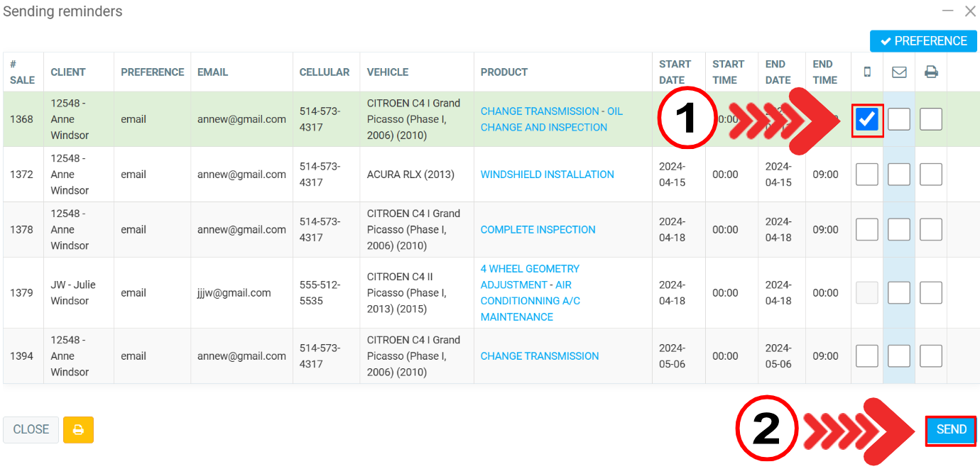The height and width of the screenshot is (469, 980).
Task: Click the CLOSE button
Action: (x=31, y=430)
